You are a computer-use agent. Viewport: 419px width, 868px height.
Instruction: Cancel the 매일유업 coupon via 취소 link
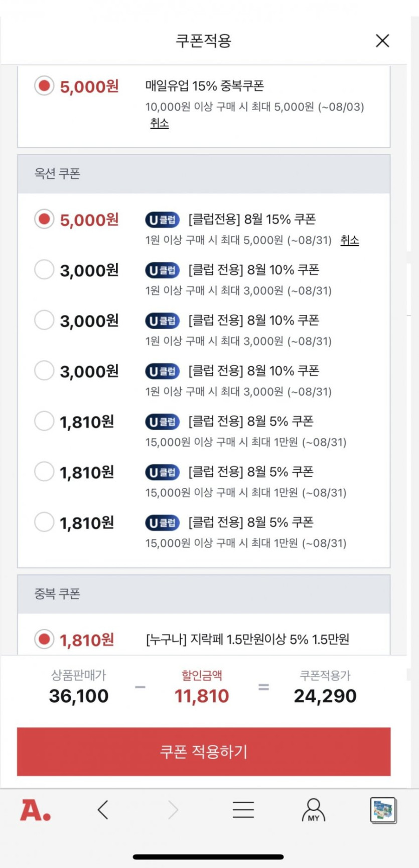coord(160,123)
